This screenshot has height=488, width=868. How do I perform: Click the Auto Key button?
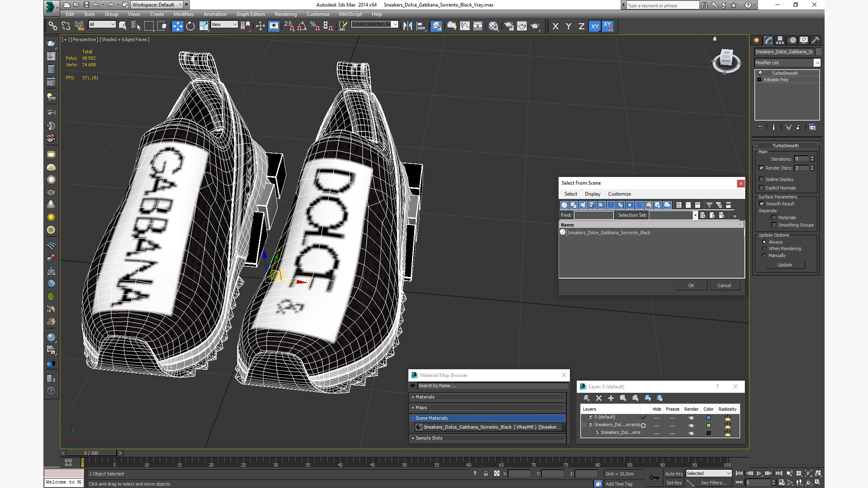click(x=674, y=474)
